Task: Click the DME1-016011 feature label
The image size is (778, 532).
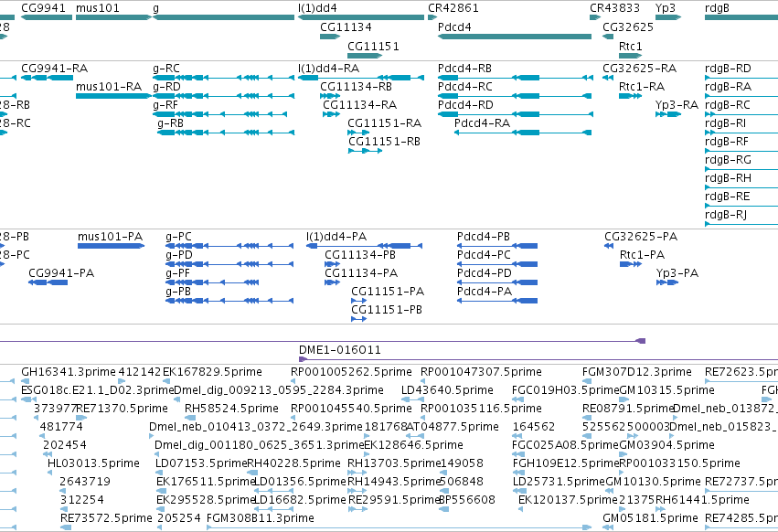Action: (x=340, y=350)
